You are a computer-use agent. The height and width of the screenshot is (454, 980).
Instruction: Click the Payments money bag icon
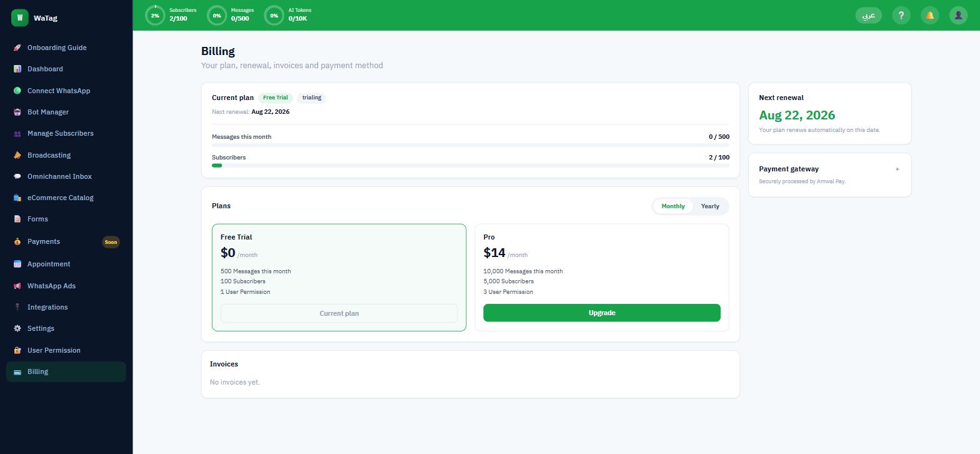click(17, 241)
